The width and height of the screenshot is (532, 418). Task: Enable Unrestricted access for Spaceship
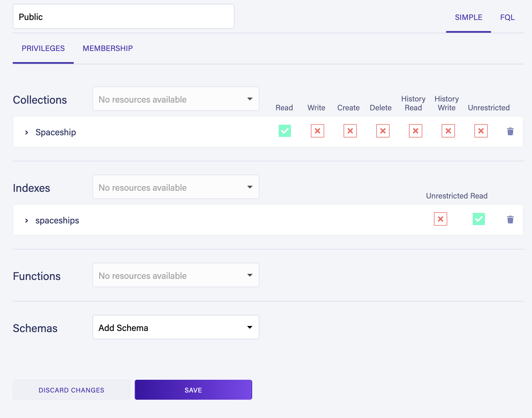pos(481,131)
